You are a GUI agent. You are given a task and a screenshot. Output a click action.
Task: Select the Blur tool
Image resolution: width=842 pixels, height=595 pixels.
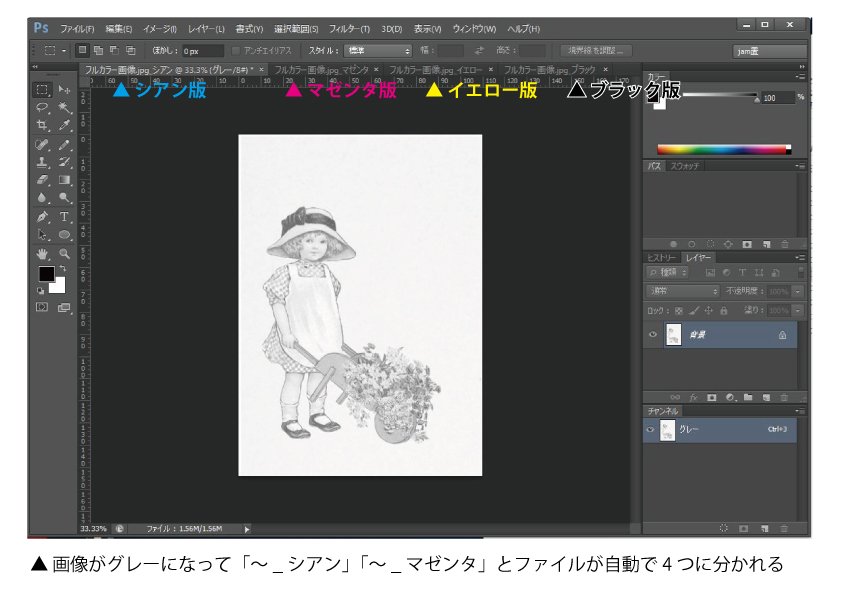pyautogui.click(x=42, y=198)
